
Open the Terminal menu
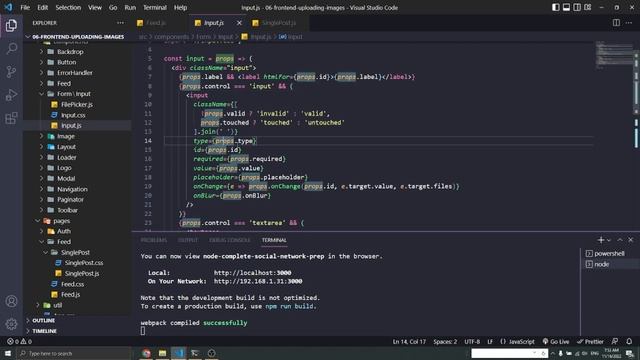click(x=155, y=7)
